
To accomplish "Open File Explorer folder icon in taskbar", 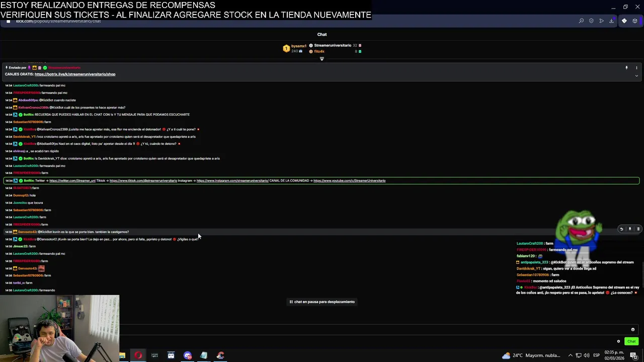I will tap(122, 355).
